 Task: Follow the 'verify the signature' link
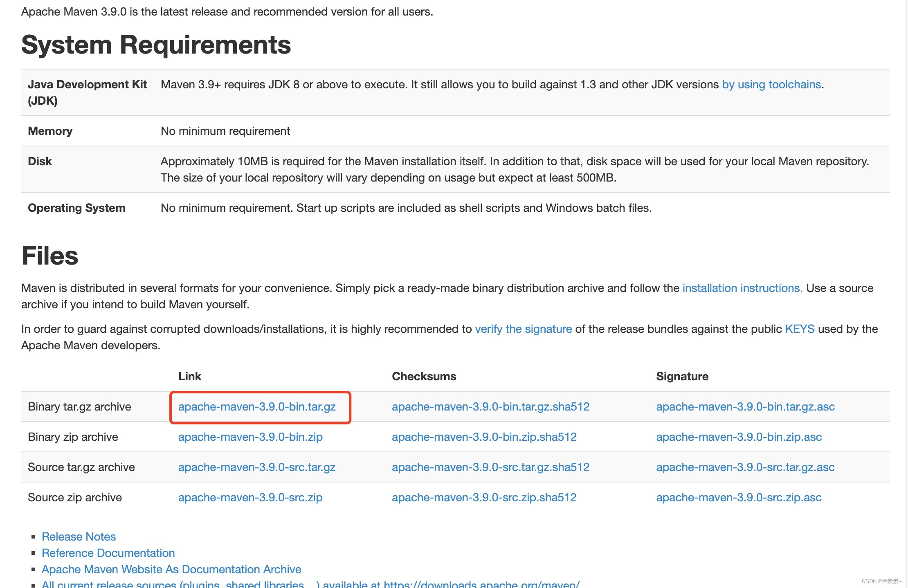pyautogui.click(x=523, y=329)
